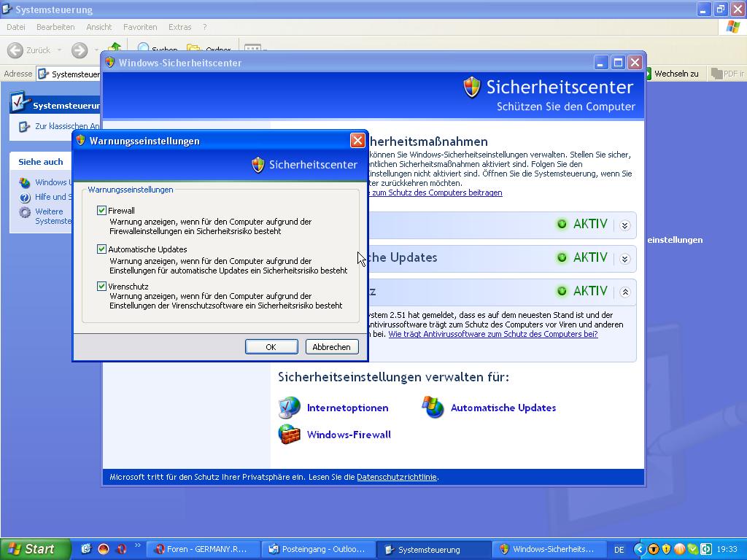The image size is (747, 560).
Task: Click the Adresse field in Systemsteuerung window
Action: [69, 74]
